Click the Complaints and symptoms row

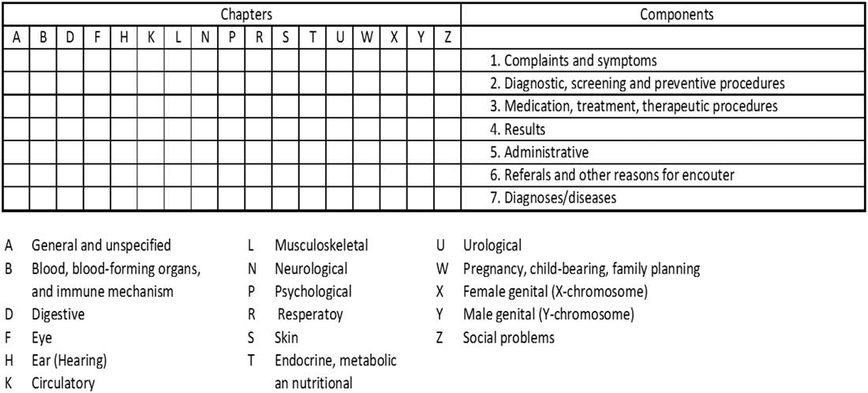580,60
